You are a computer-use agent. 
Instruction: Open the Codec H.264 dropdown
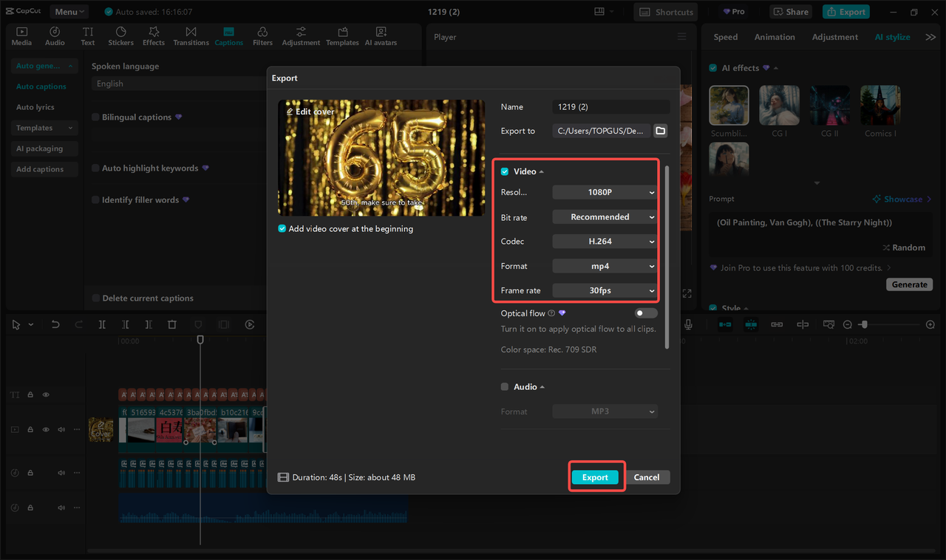605,242
